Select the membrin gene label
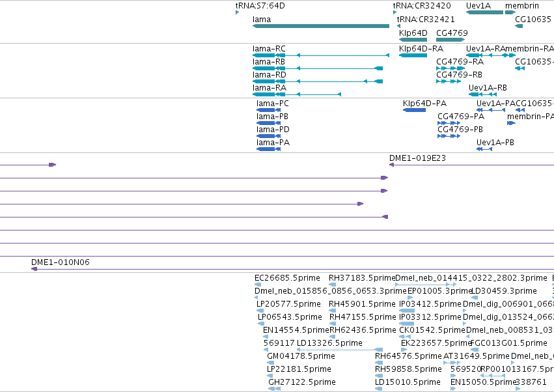 click(522, 6)
